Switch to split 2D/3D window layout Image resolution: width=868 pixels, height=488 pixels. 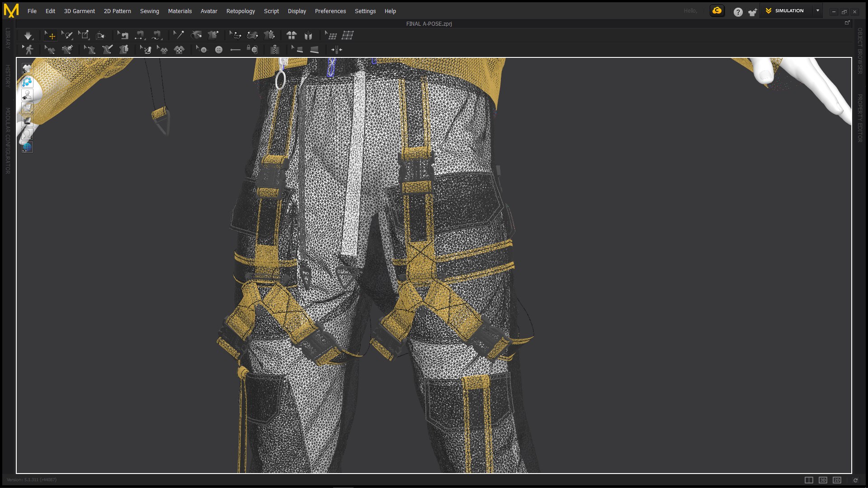[x=809, y=480]
